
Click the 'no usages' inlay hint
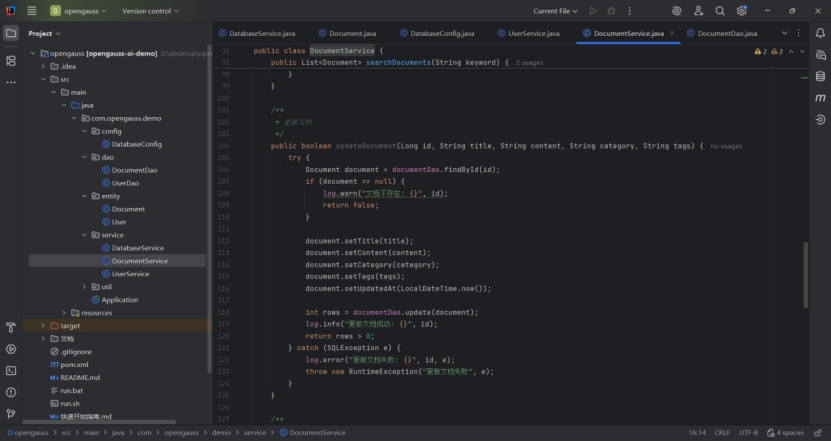point(726,146)
